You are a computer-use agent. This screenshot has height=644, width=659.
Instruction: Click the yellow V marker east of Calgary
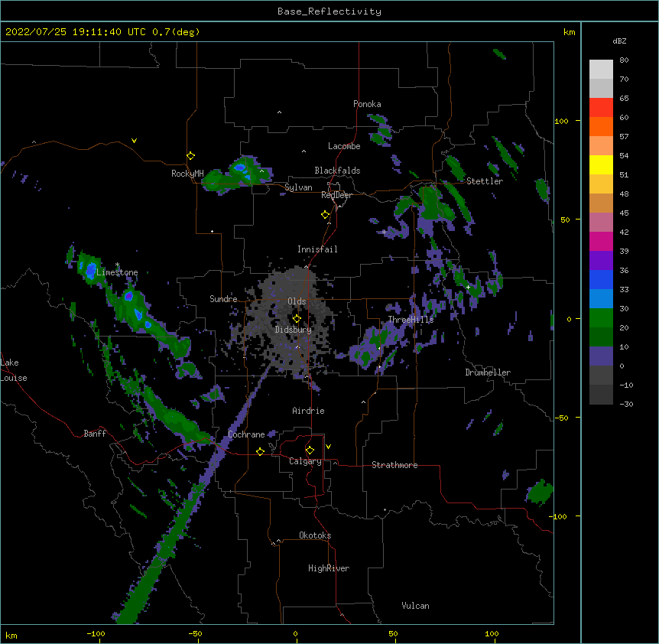click(328, 447)
